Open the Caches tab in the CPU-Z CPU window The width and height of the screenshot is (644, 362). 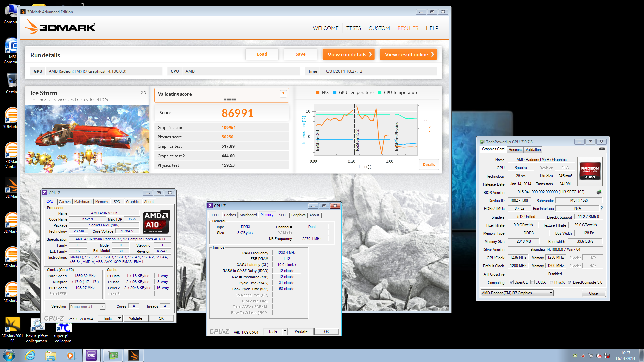click(65, 202)
